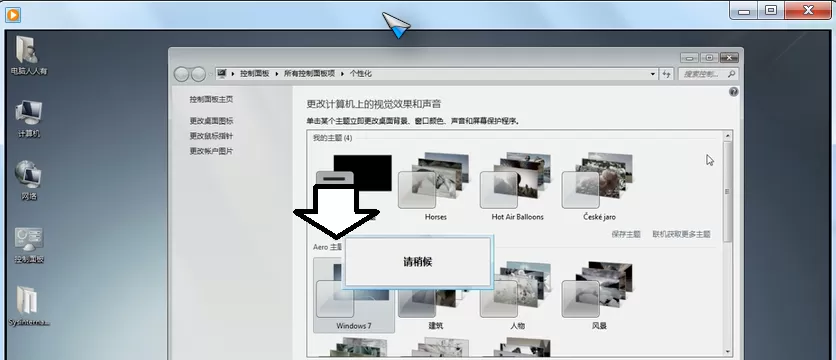
Task: Click the computer icon in address bar
Action: pos(222,74)
